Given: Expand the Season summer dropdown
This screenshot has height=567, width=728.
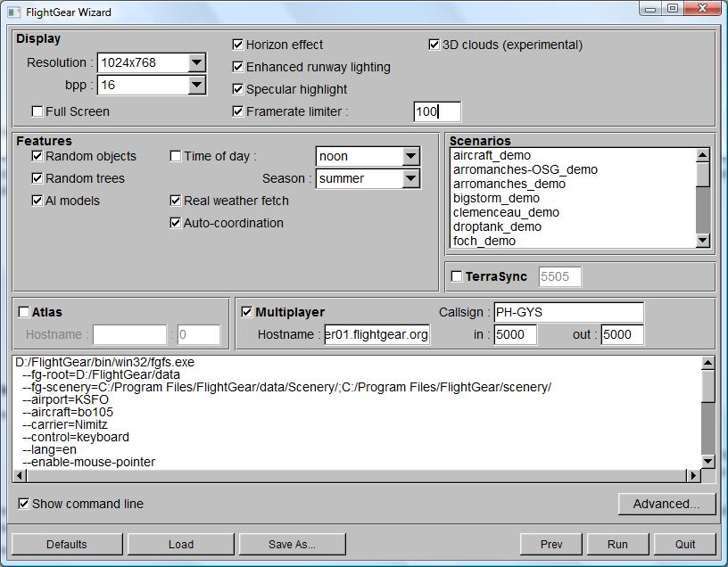Looking at the screenshot, I should pos(411,178).
